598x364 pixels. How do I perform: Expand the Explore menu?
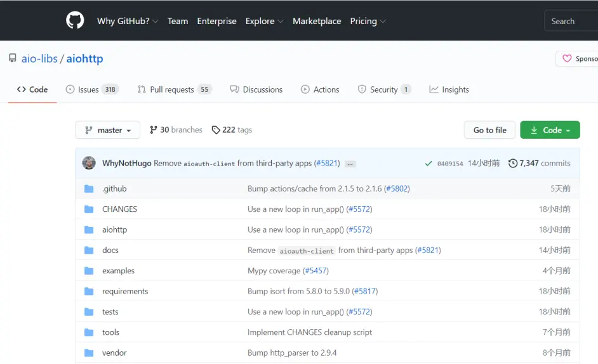(x=264, y=21)
